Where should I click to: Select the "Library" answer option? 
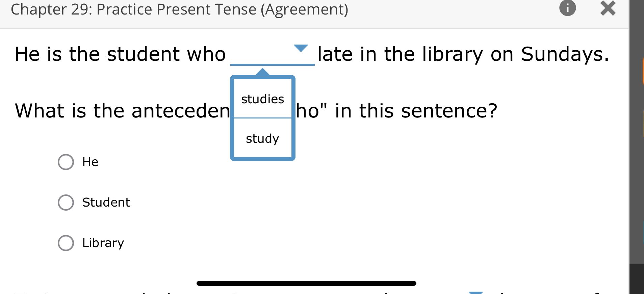pyautogui.click(x=67, y=243)
